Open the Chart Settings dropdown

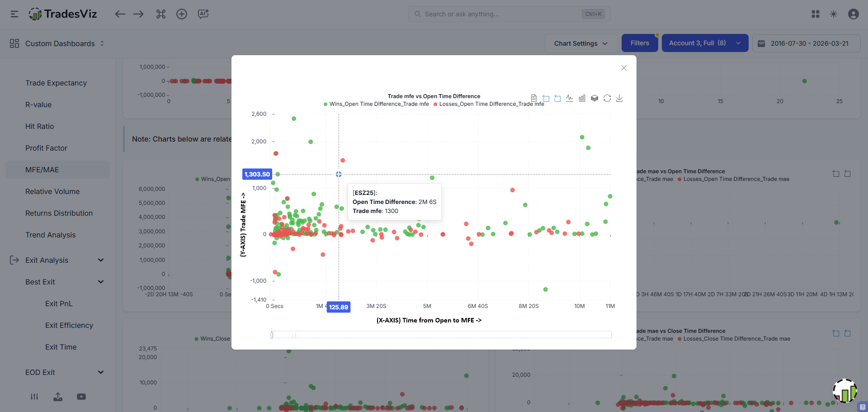581,43
